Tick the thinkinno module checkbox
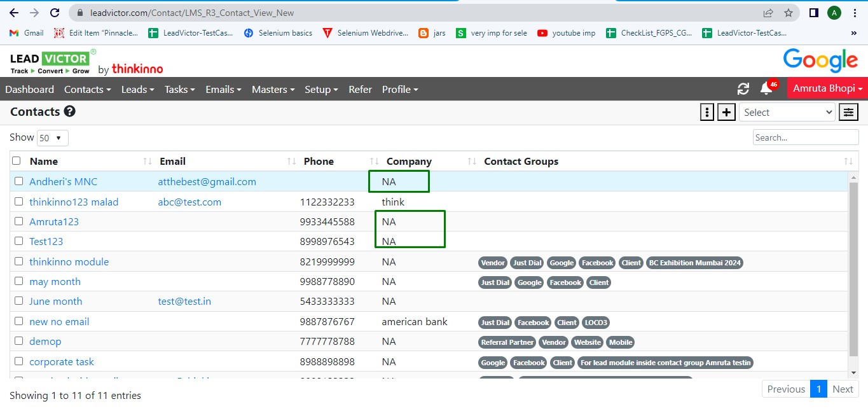The image size is (868, 411). (x=18, y=261)
